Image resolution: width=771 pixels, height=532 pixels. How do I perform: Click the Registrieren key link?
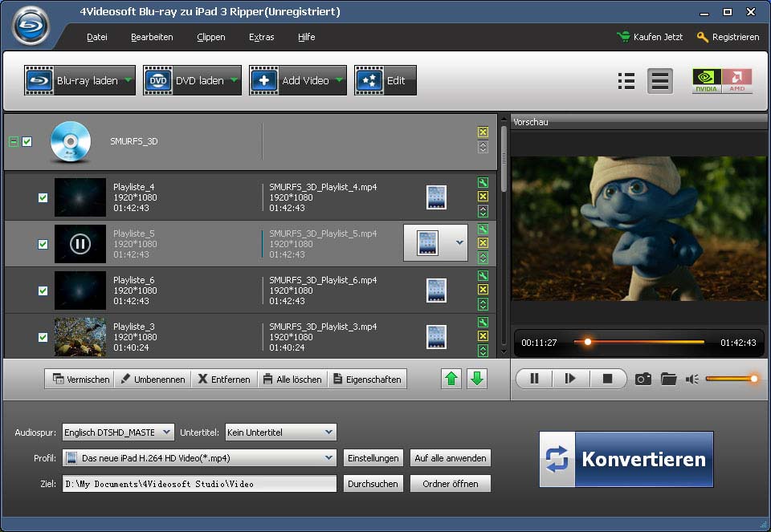tap(728, 37)
